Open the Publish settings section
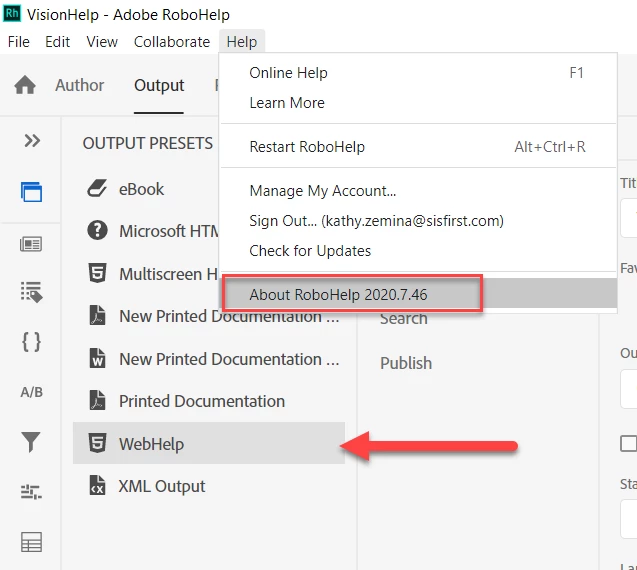637x570 pixels. point(406,363)
